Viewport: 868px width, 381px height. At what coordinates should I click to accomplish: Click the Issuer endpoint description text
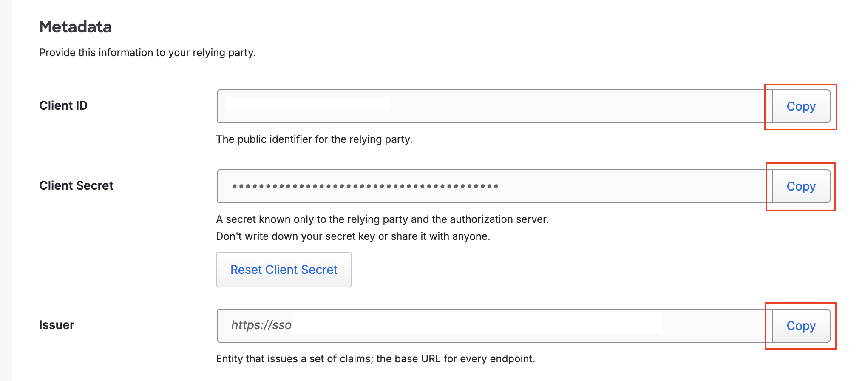(x=376, y=358)
